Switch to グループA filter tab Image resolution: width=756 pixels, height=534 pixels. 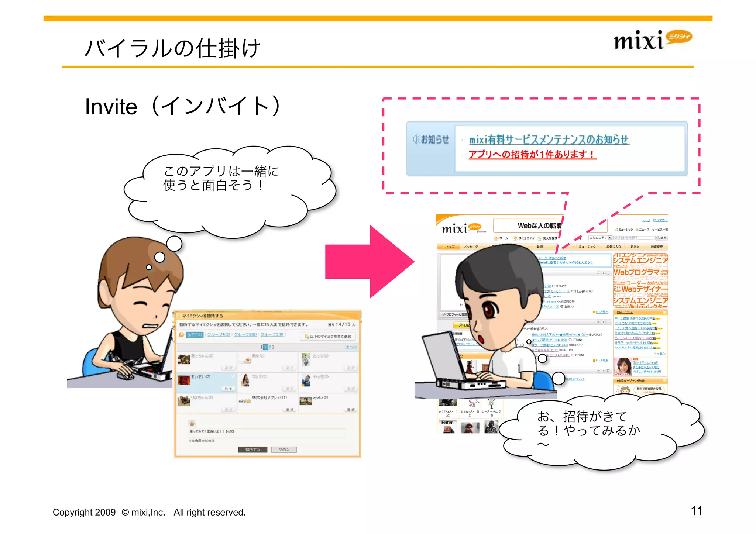[x=218, y=335]
